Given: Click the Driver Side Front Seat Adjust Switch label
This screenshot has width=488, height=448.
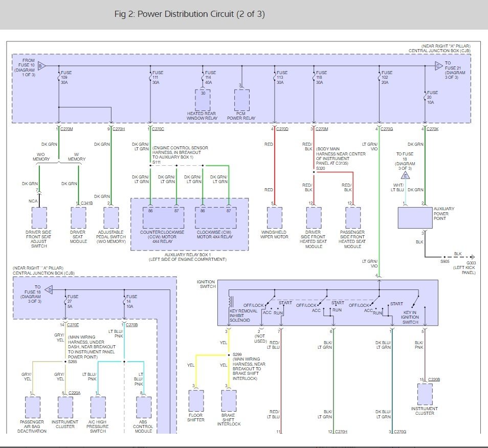Looking at the screenshot, I should point(39,239).
